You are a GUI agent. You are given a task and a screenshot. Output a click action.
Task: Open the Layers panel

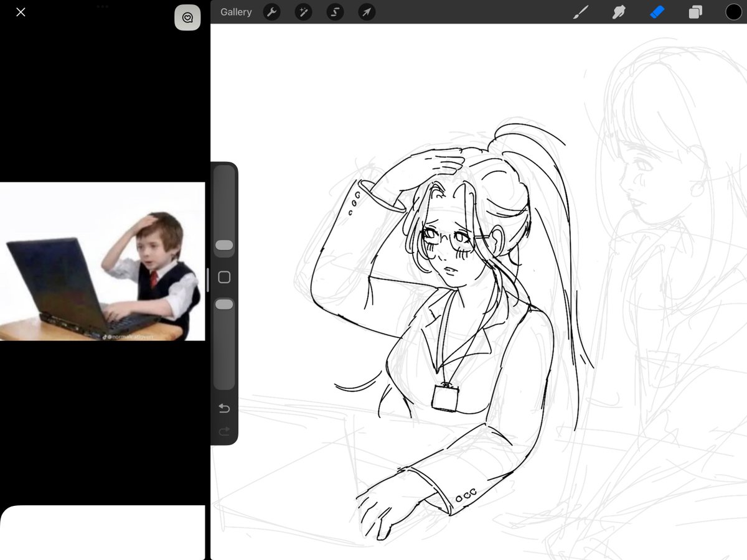[x=695, y=12]
